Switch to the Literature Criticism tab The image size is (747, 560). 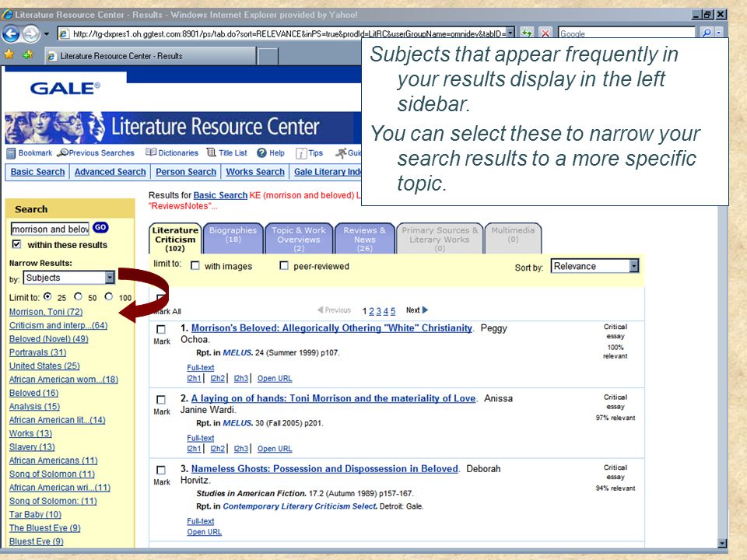(x=175, y=239)
